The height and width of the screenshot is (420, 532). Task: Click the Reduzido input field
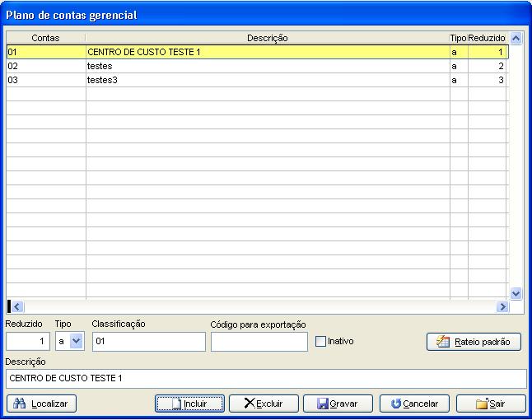tap(28, 341)
